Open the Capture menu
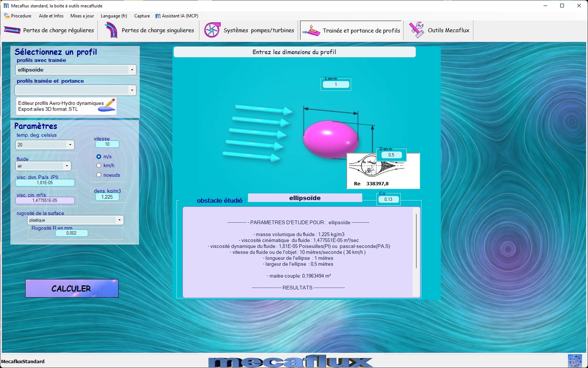Image resolution: width=588 pixels, height=368 pixels. 142,16
